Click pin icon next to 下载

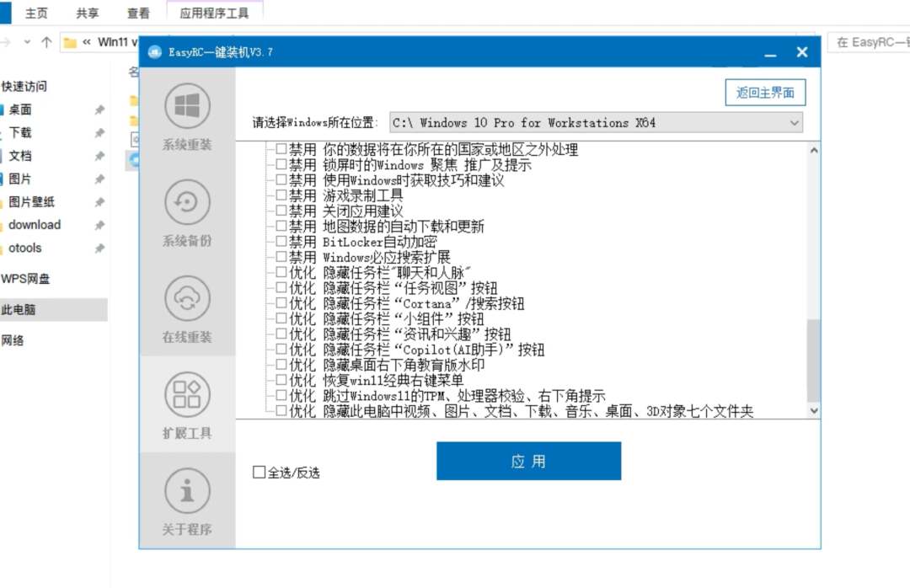99,133
